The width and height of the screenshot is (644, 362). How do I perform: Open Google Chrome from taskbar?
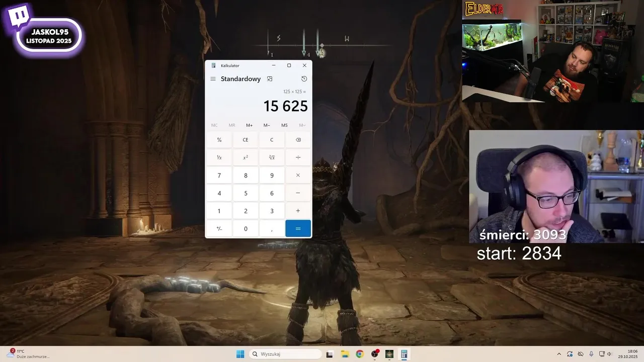[x=359, y=354]
